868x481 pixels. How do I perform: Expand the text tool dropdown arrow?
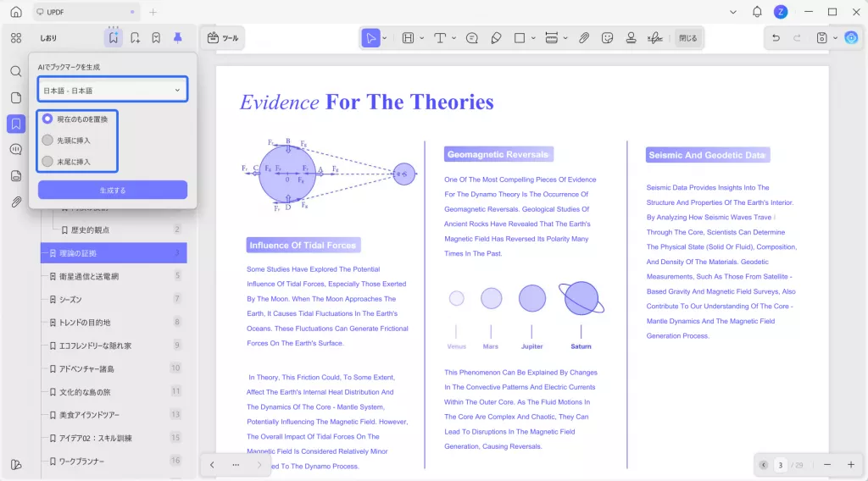click(x=453, y=38)
